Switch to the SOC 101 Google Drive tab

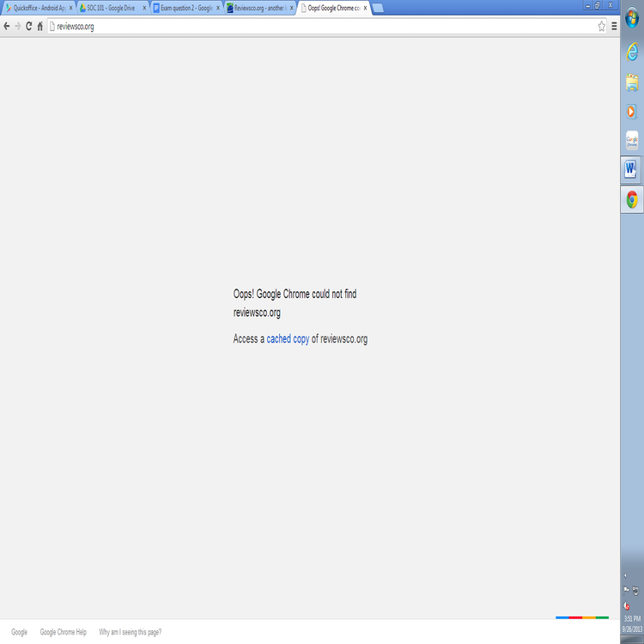(110, 8)
